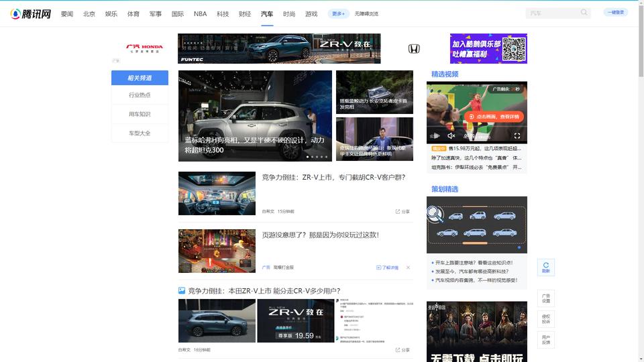The width and height of the screenshot is (644, 362).
Task: Open 行业热点 sidebar channel
Action: pos(140,95)
